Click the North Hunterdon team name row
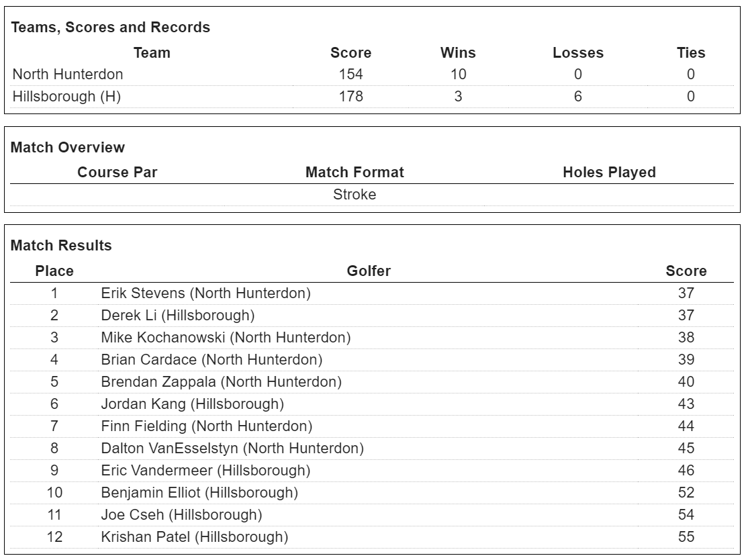The height and width of the screenshot is (560, 746). [68, 74]
